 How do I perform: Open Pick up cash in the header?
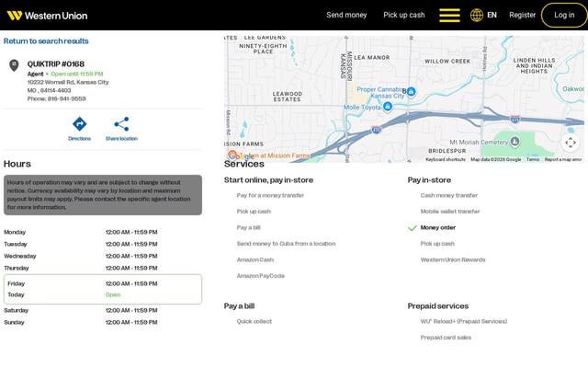(x=404, y=15)
